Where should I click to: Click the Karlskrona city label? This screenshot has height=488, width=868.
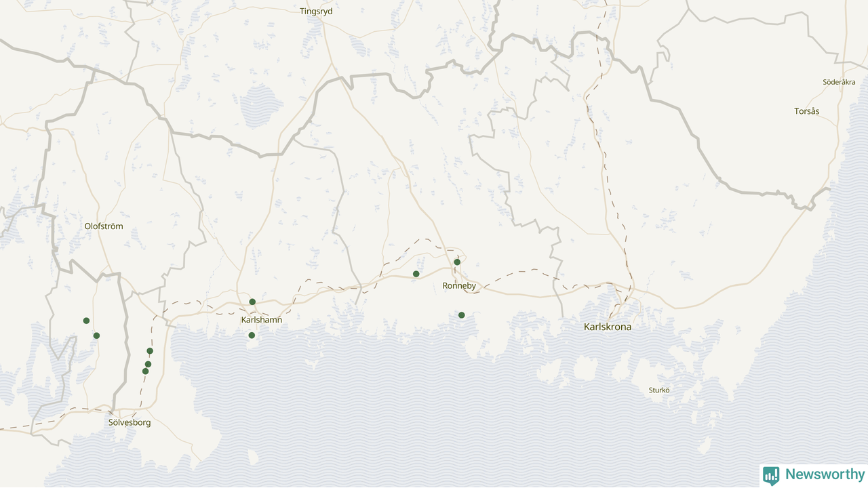point(608,327)
